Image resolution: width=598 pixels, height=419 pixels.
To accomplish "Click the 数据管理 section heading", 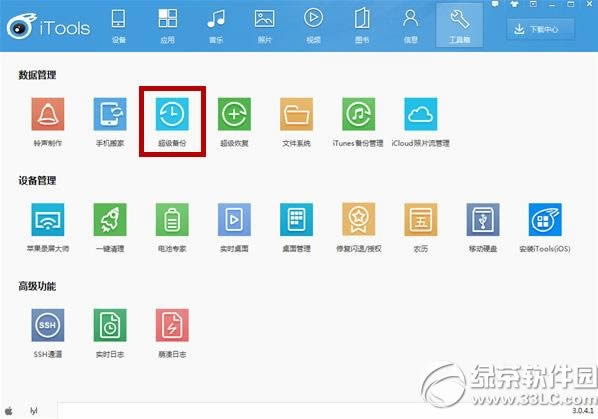I will (37, 75).
